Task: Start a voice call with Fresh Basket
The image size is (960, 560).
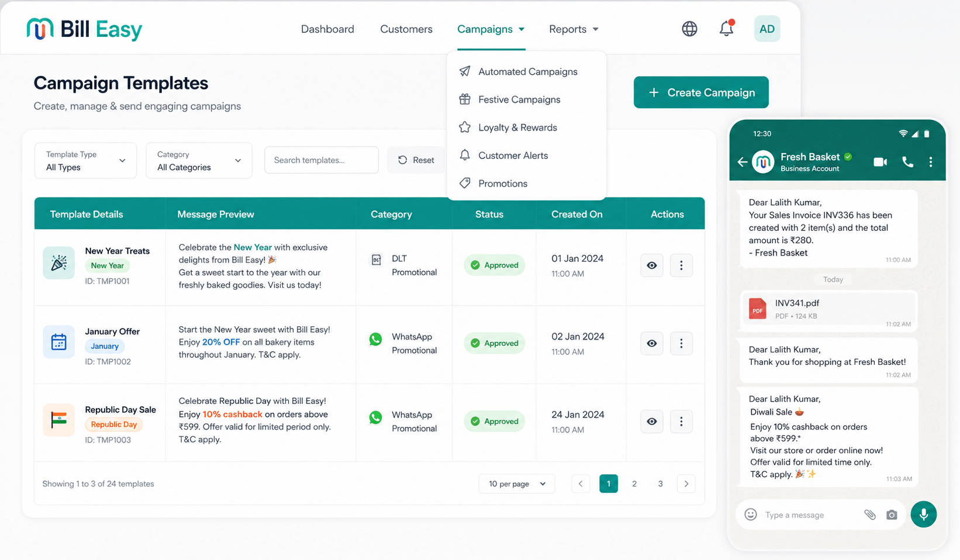Action: point(907,162)
